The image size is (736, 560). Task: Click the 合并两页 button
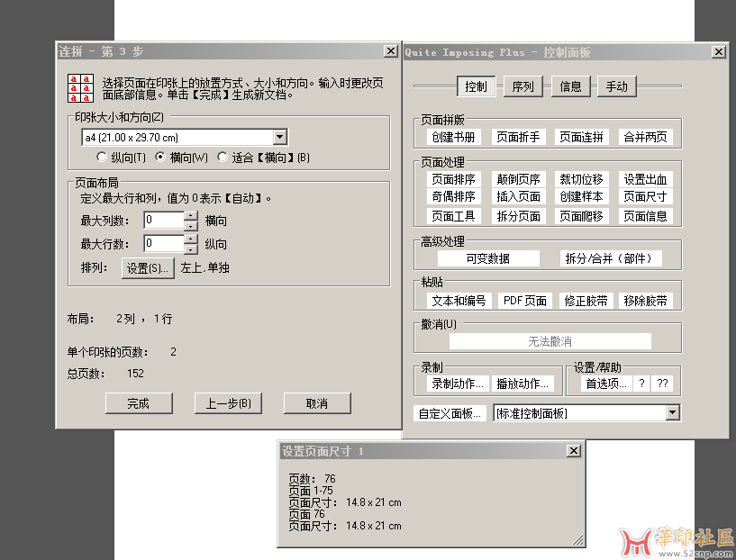pos(645,137)
